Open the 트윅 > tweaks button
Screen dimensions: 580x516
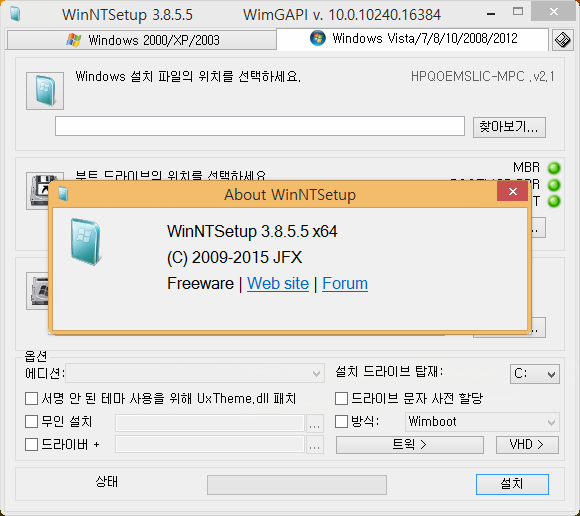(x=410, y=445)
